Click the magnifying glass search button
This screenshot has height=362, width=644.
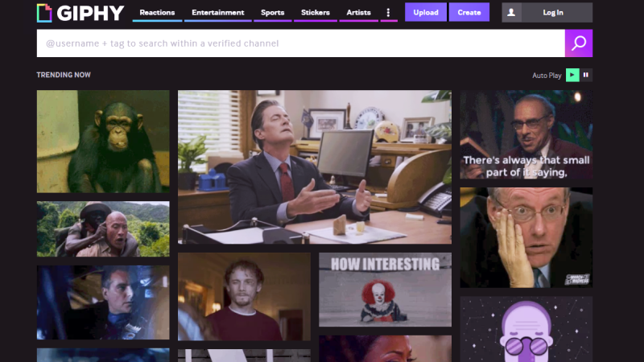pos(579,43)
